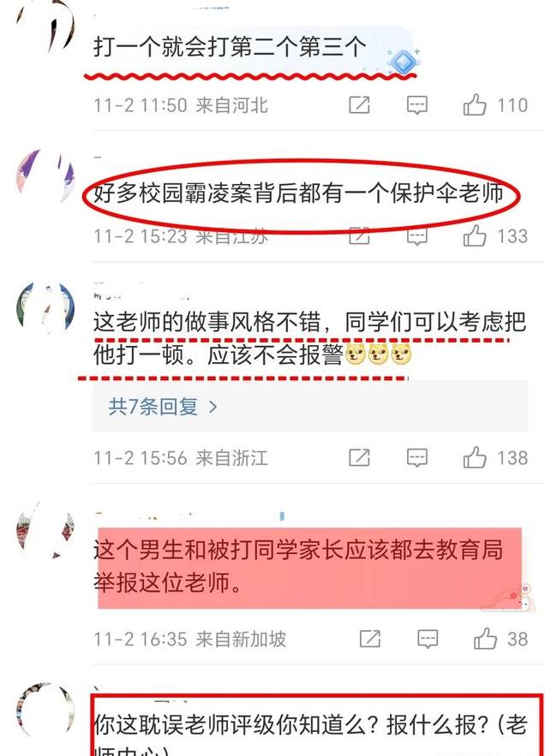This screenshot has width=545, height=756.
Task: Open the comment about 教育局举报这位老师
Action: pos(298,566)
